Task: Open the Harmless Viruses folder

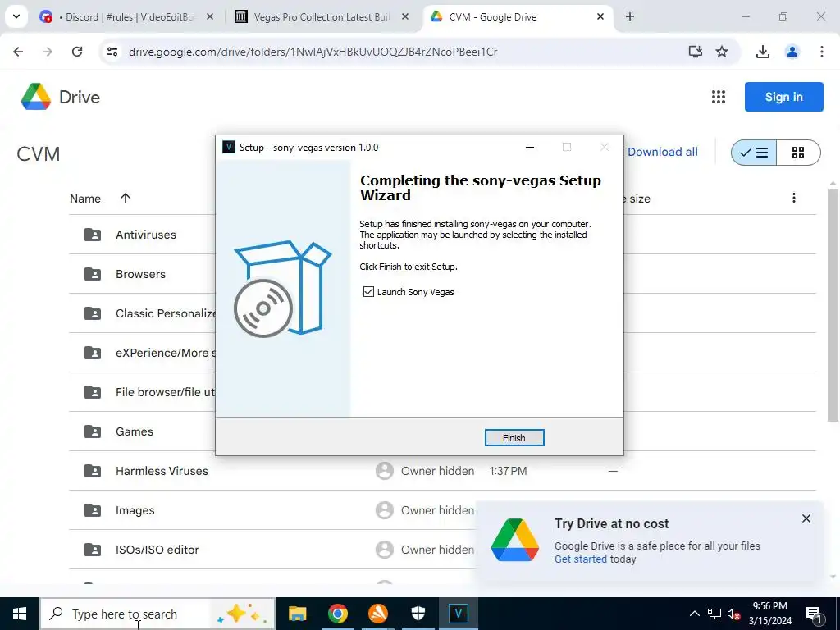Action: [162, 471]
